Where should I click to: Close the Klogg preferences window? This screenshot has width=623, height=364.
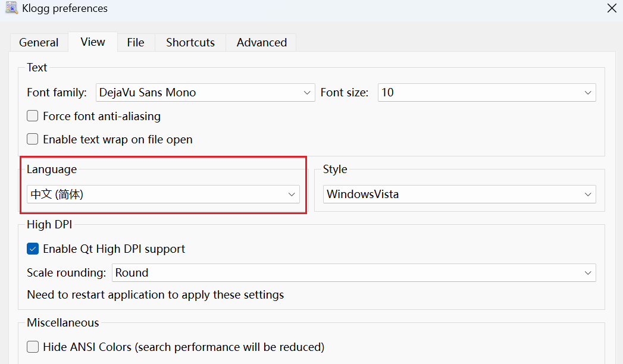tap(612, 8)
